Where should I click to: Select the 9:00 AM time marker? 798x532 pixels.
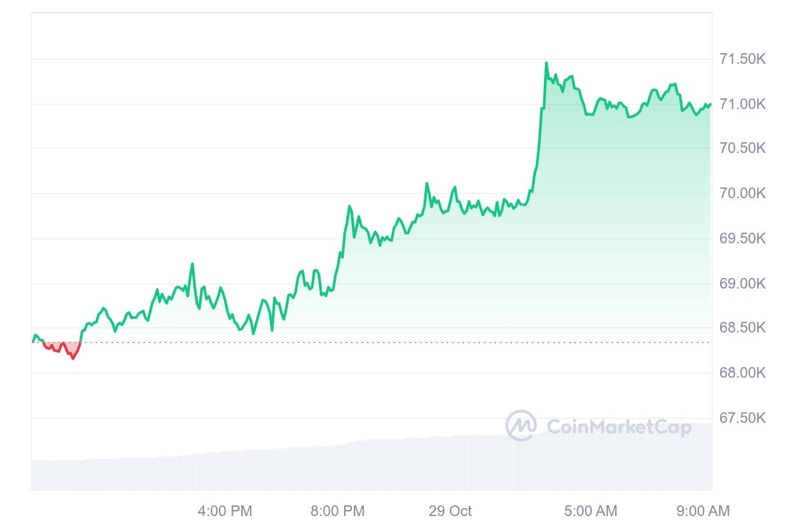coord(702,511)
